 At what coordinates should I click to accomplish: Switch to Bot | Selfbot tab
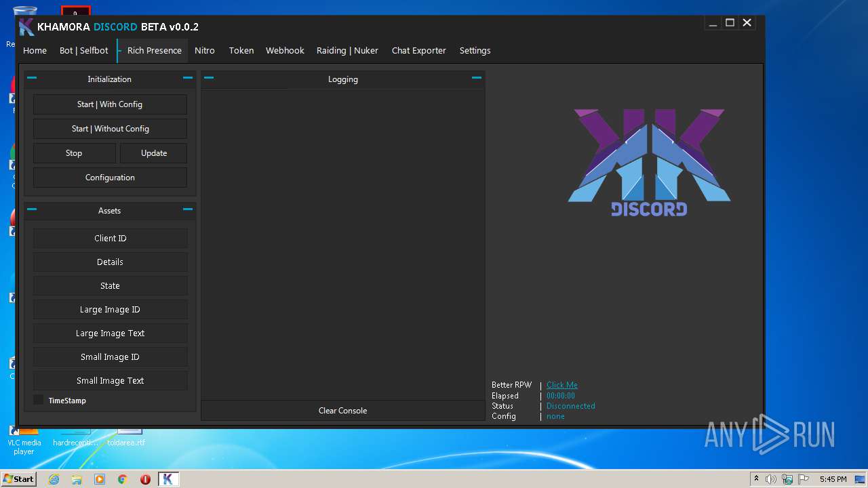tap(84, 51)
